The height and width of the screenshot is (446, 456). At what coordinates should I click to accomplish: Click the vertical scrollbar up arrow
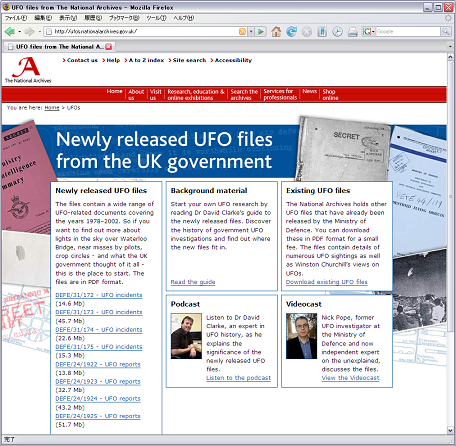[x=450, y=57]
